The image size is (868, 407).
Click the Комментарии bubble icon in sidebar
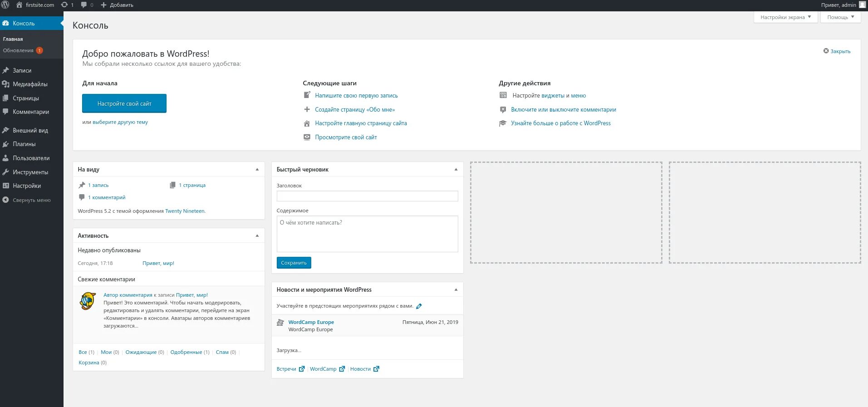5,112
